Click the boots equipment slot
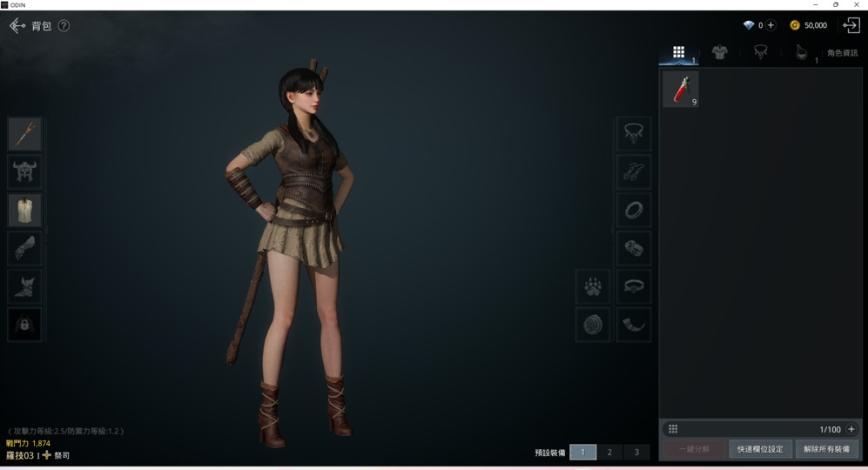Viewport: 868px width, 470px height. [x=24, y=286]
